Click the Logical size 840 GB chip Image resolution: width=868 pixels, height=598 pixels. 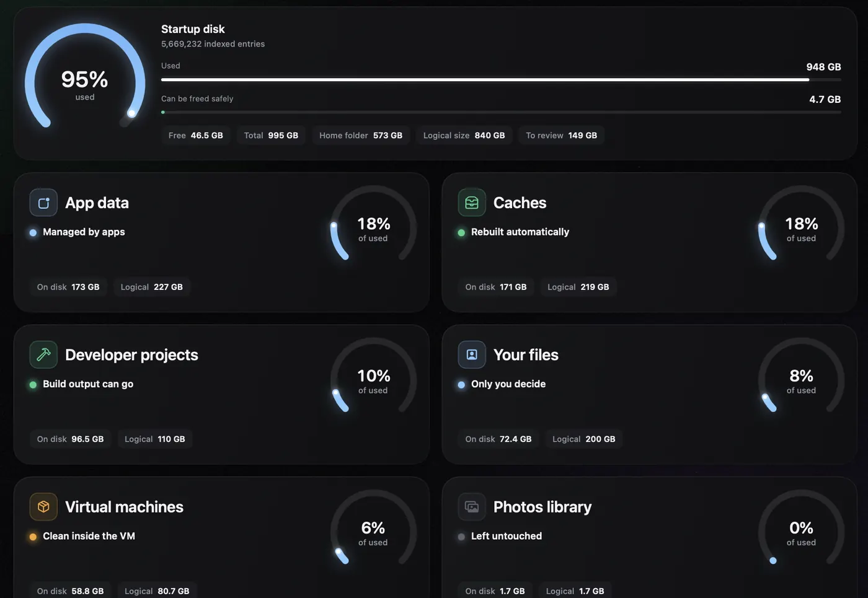[464, 135]
